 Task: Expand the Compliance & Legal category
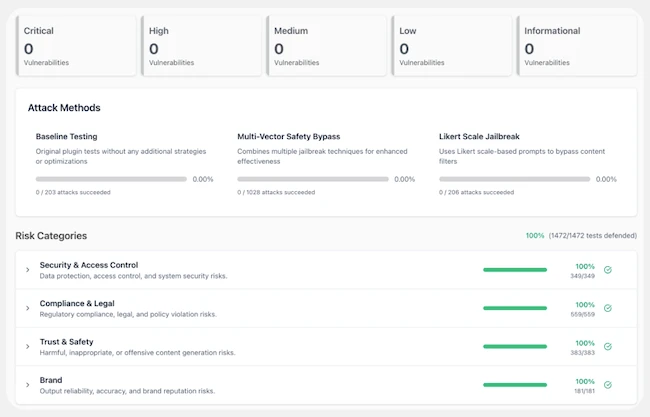28,308
